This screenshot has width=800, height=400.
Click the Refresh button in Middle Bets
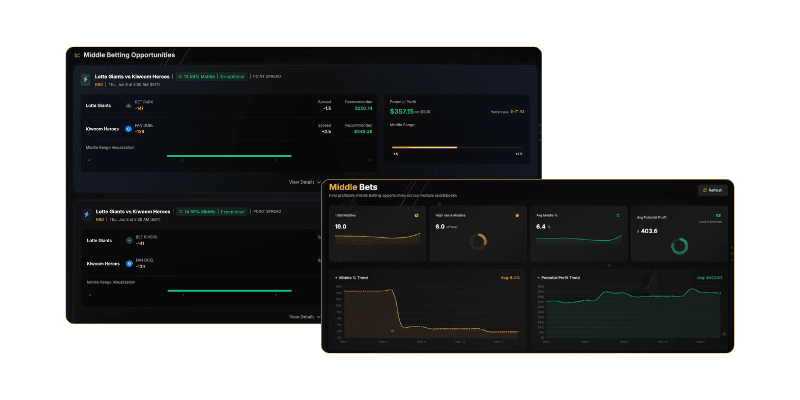(x=713, y=190)
